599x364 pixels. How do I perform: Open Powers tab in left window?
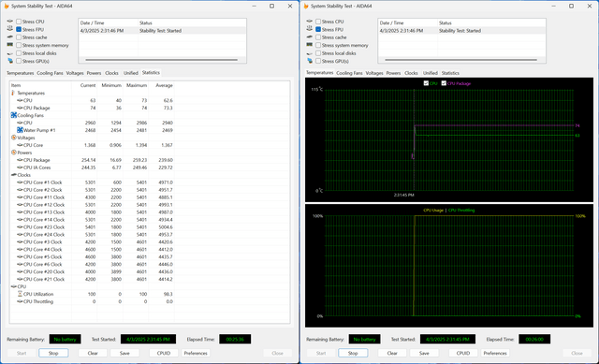point(94,73)
